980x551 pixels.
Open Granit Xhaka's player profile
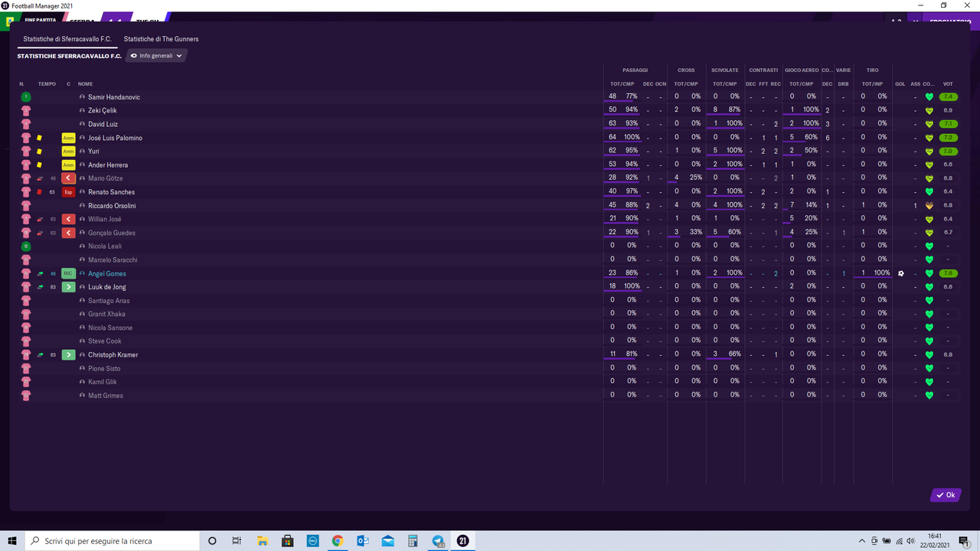click(x=106, y=314)
